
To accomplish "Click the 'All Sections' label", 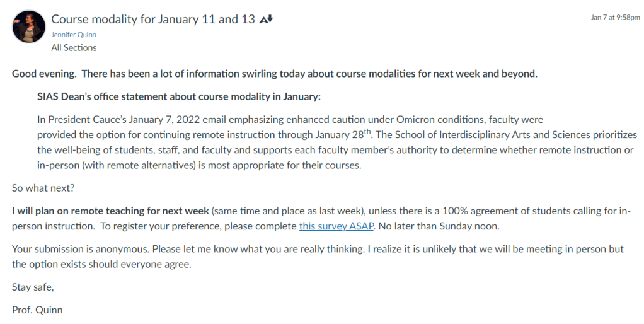I will point(74,47).
